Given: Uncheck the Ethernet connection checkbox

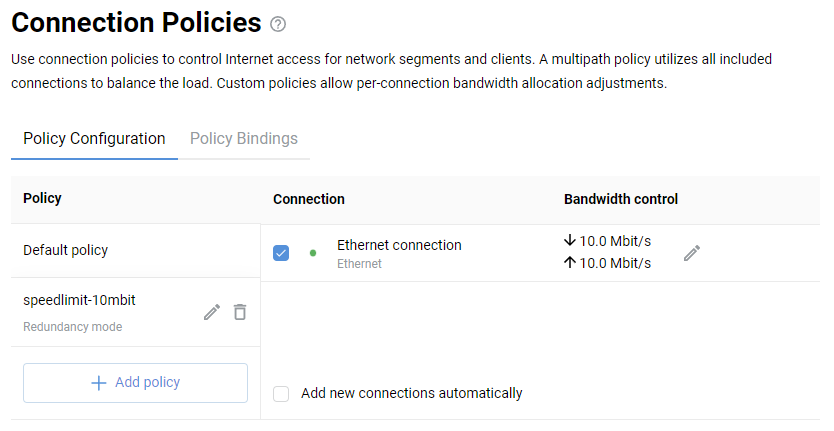Looking at the screenshot, I should (x=281, y=253).
